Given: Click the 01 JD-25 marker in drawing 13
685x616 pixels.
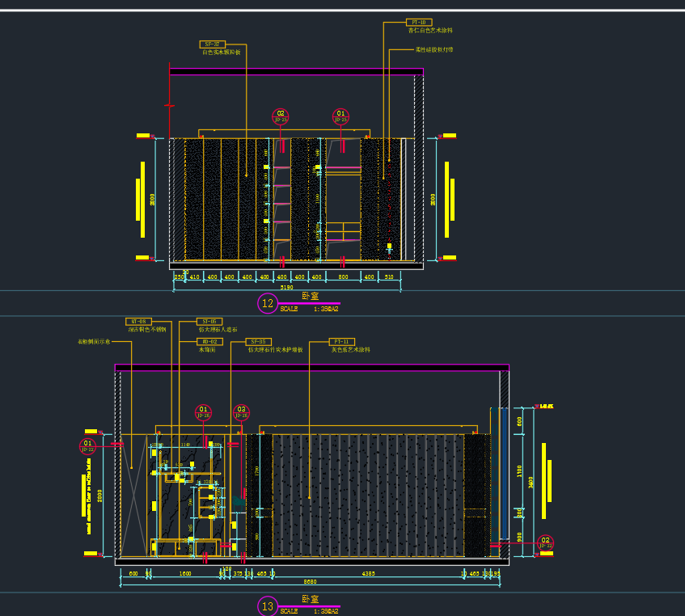Looking at the screenshot, I should 203,412.
